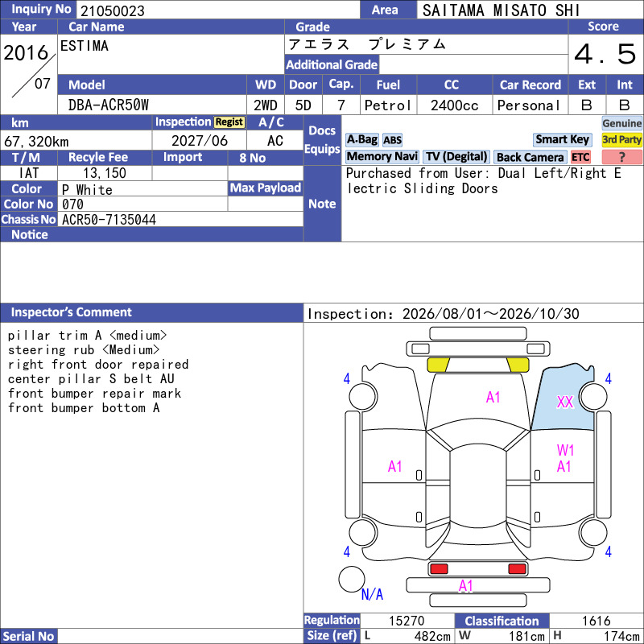This screenshot has height=644, width=644.
Task: Click the N/A spare tire label
Action: click(x=372, y=594)
